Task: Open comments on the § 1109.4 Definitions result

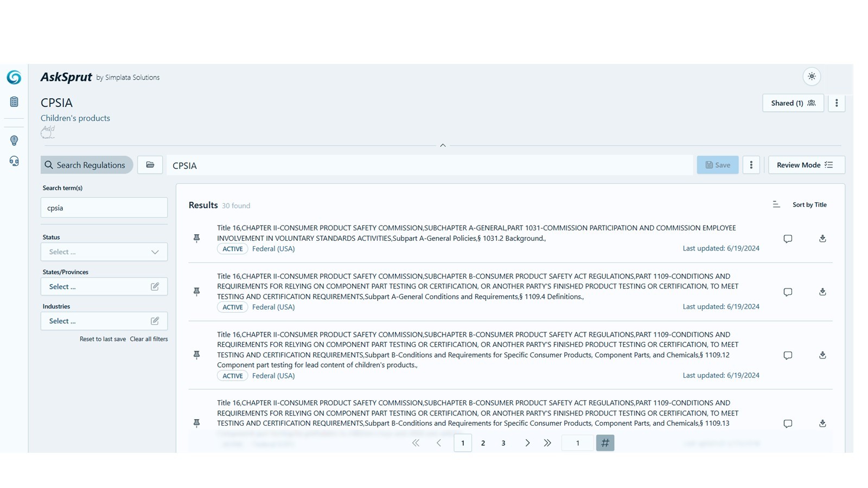Action: tap(788, 292)
